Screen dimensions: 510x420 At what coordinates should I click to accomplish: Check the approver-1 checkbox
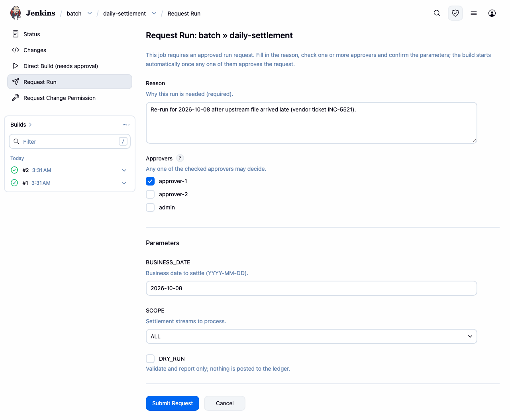[x=150, y=181]
